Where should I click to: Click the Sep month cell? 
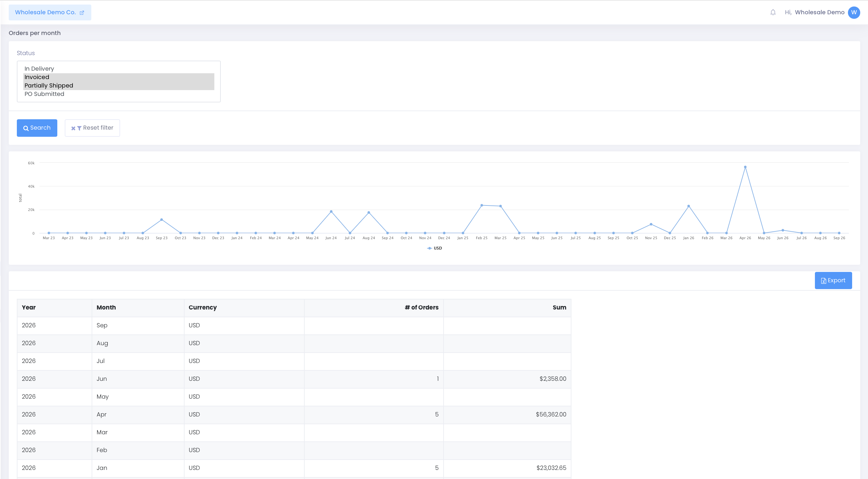coord(138,325)
